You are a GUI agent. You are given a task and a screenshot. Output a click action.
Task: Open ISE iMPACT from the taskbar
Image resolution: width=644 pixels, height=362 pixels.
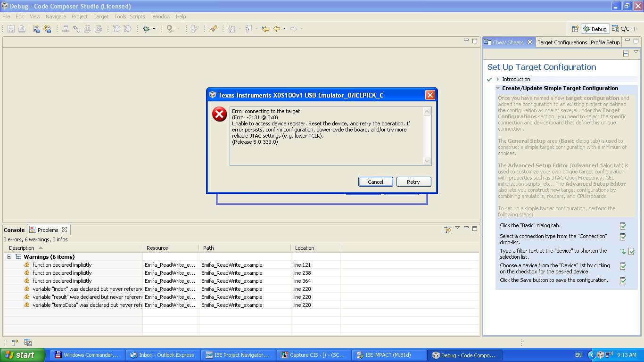tap(389, 355)
